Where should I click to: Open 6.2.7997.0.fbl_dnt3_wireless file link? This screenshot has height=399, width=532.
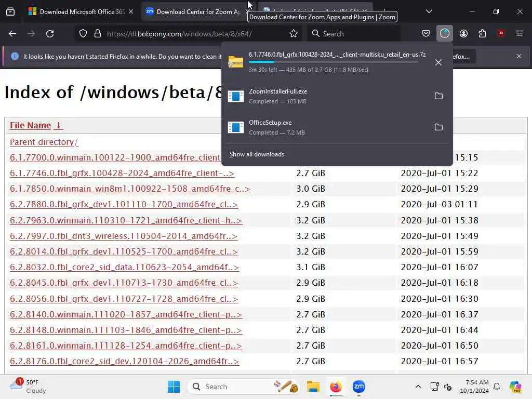(124, 236)
